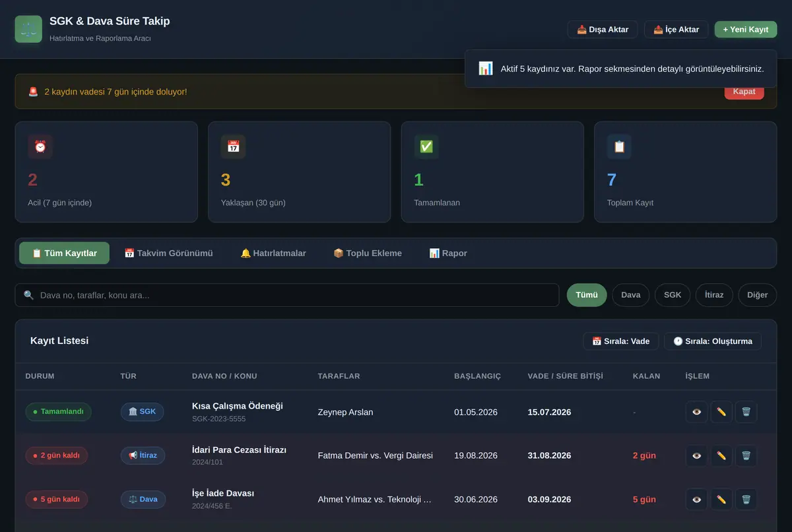The image size is (792, 532).
Task: Click the VADE / SÜRE BİTİŞİ column header
Action: (566, 376)
